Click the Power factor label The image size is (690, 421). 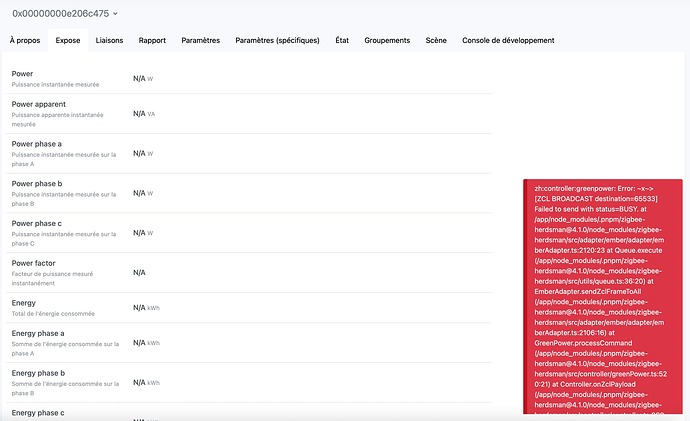click(x=33, y=263)
